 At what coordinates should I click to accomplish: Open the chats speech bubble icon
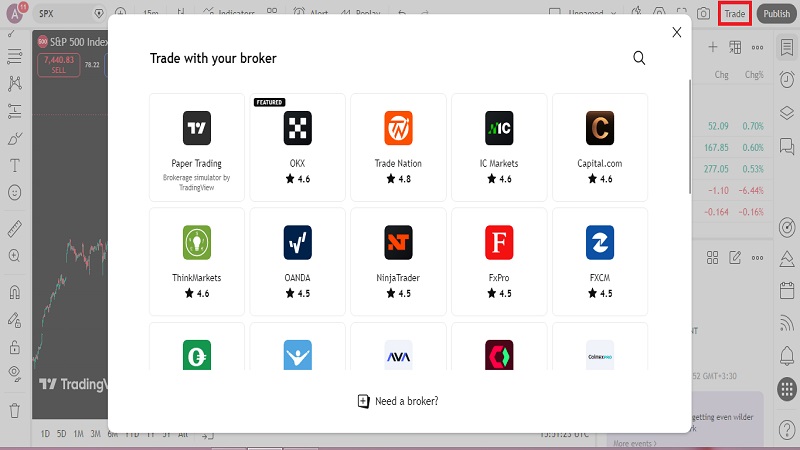(787, 147)
